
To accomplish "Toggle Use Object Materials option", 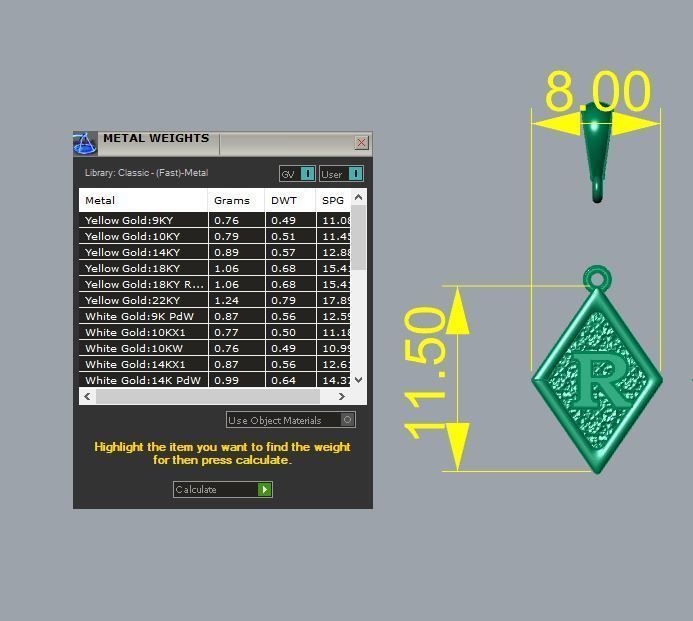I will [x=291, y=420].
